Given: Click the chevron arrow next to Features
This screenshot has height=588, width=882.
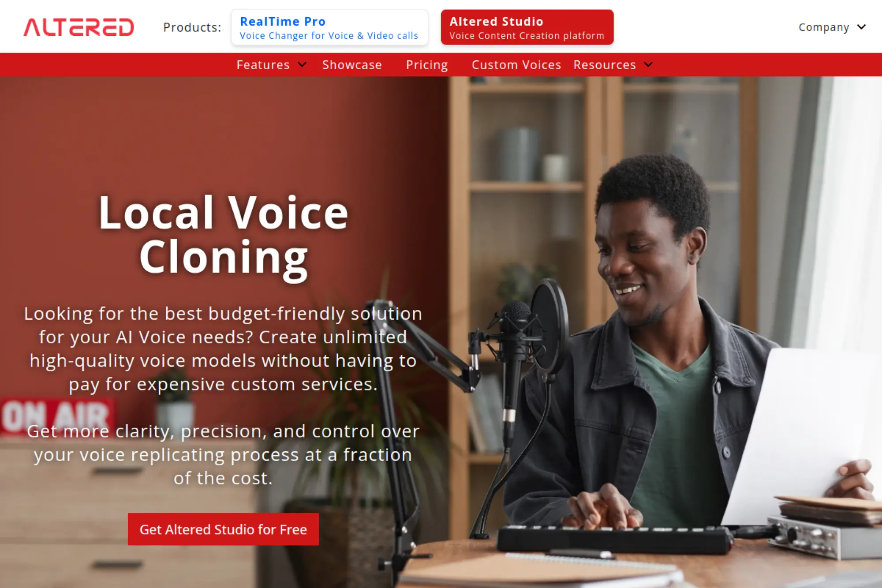Looking at the screenshot, I should pos(302,64).
